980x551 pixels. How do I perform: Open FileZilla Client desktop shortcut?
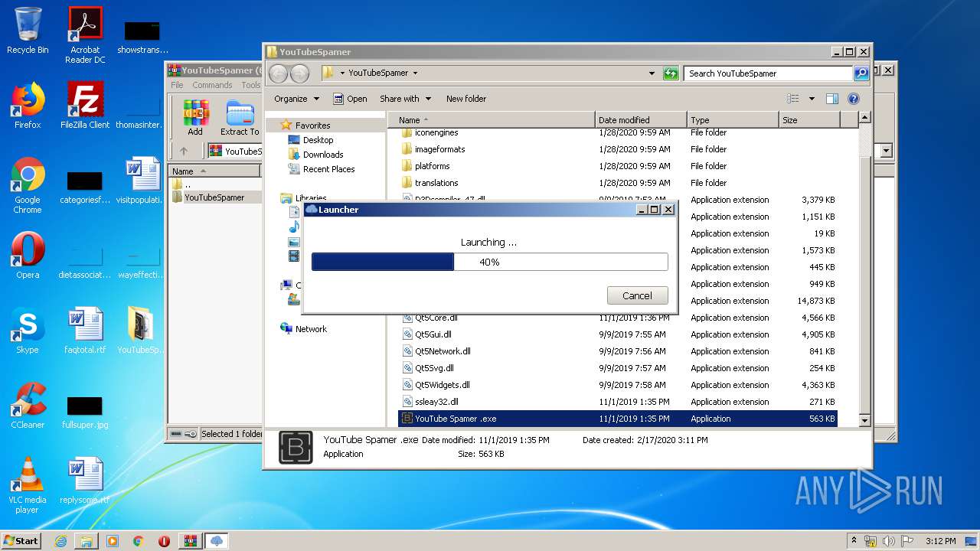pos(85,106)
